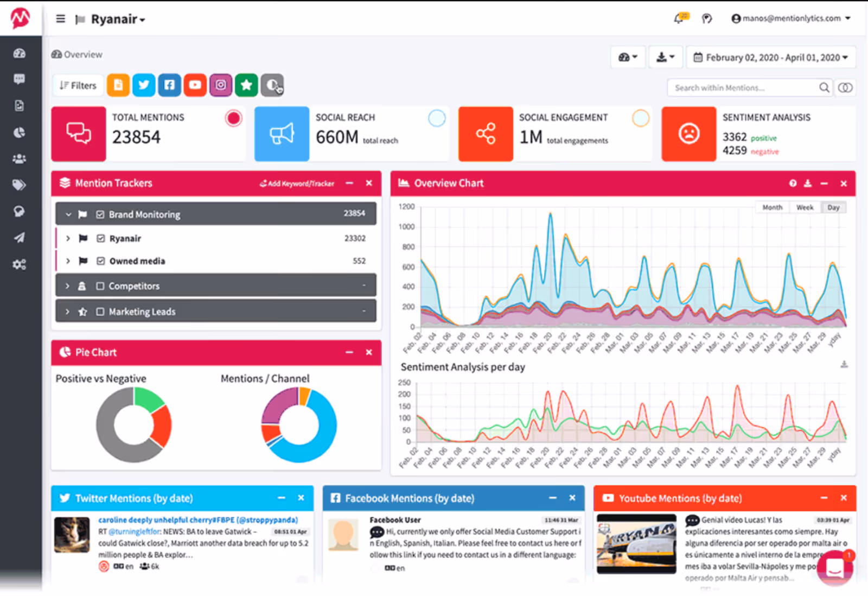Click the Mentionlytics logo
The height and width of the screenshot is (596, 868).
click(21, 18)
